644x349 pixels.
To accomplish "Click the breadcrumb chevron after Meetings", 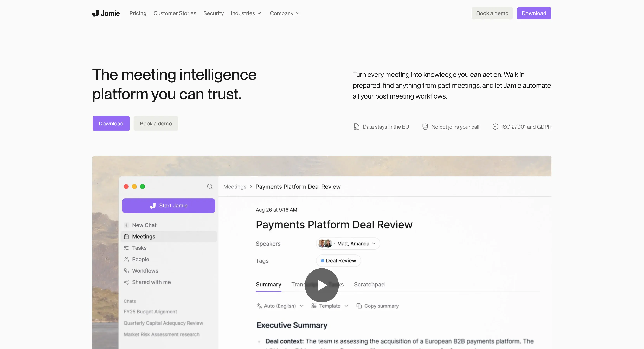I will point(251,187).
